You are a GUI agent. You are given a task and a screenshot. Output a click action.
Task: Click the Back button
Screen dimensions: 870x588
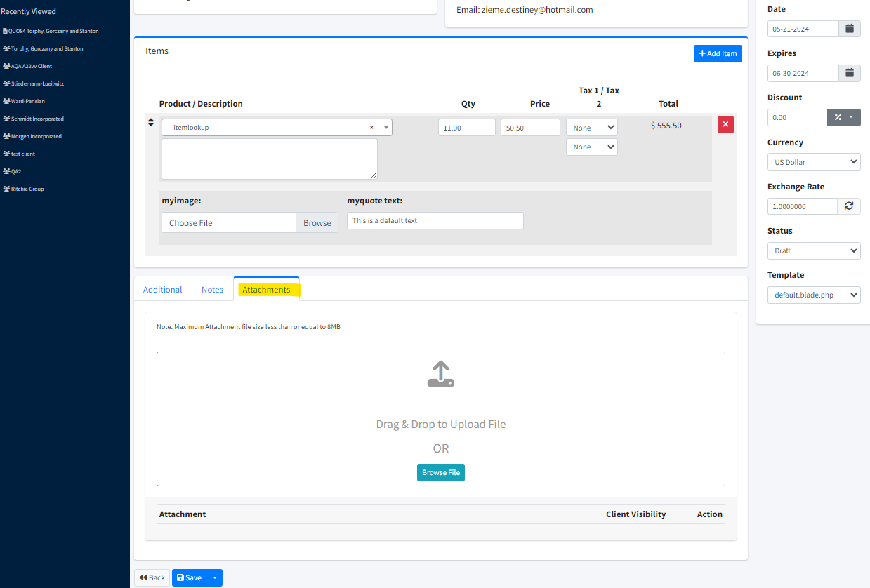point(152,578)
